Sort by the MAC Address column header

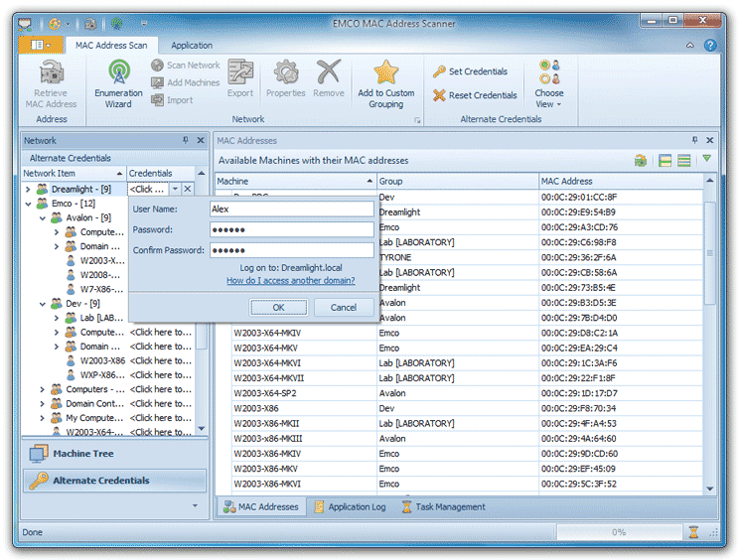click(621, 182)
